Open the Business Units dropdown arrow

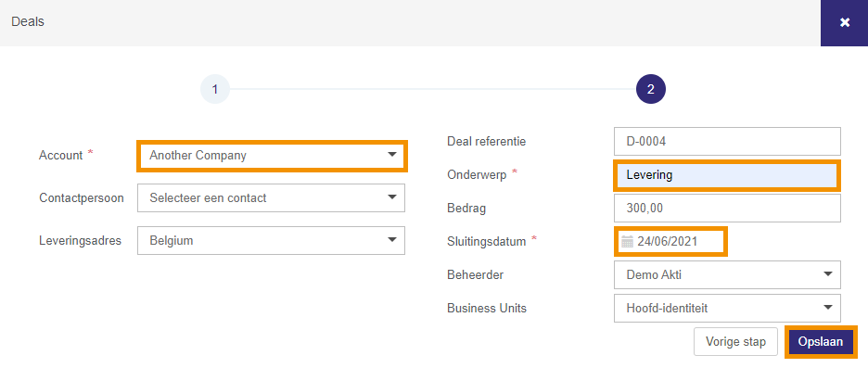pos(828,308)
